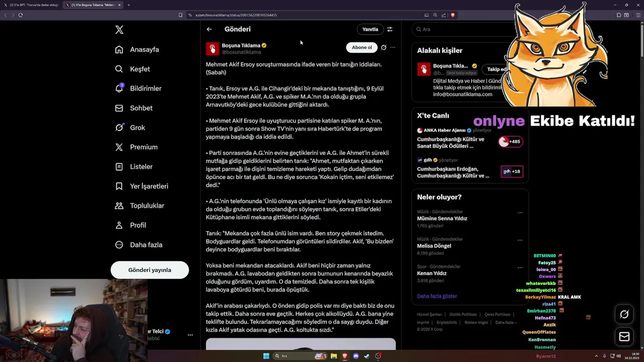644x362 pixels.
Task: Reload the page in the browser
Action: tap(21, 15)
